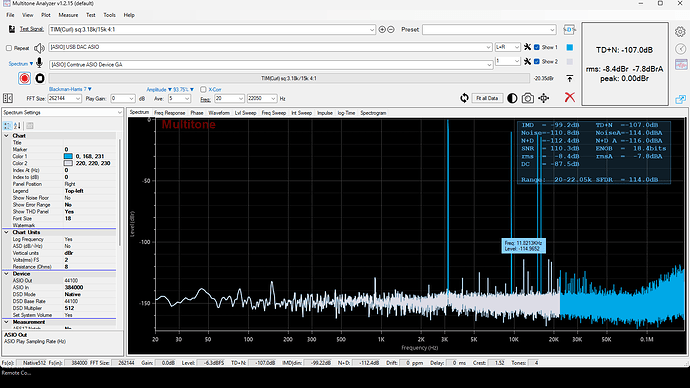Click the pan/move crosshair icon

(543, 98)
